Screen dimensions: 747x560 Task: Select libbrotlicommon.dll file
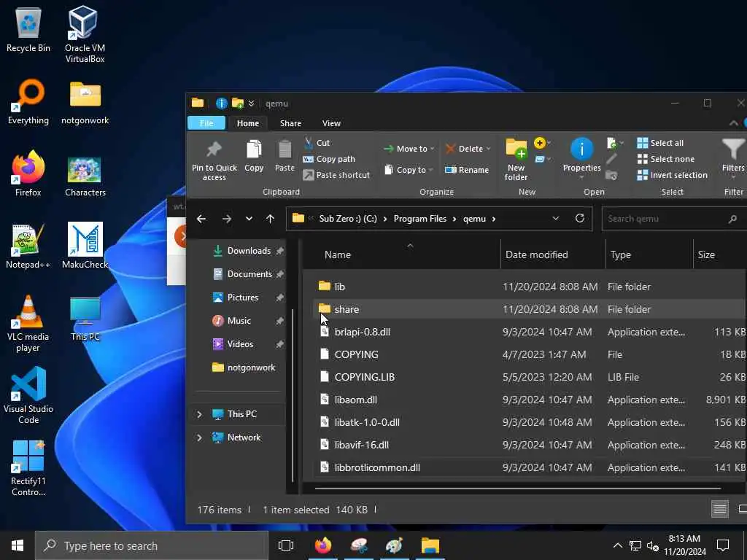tap(529, 467)
